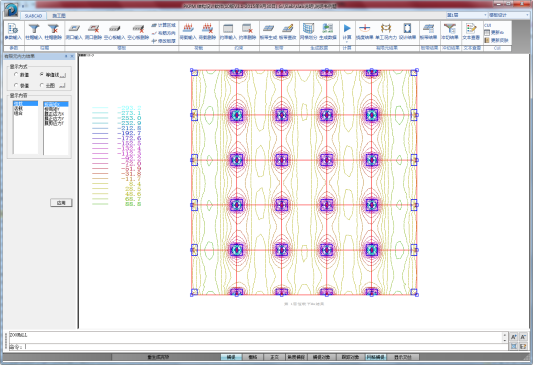Show the 单工况内力 single load case forces
533x366 pixels.
(386, 32)
